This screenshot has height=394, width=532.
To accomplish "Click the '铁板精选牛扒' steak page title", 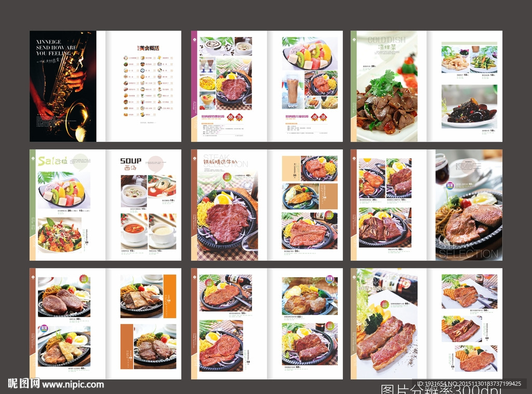I will tap(220, 162).
